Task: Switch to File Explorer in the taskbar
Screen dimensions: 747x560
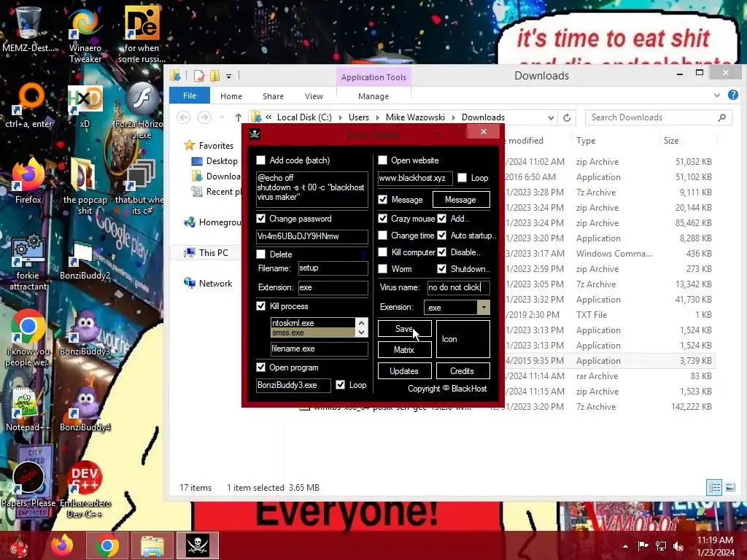Action: pos(152,545)
